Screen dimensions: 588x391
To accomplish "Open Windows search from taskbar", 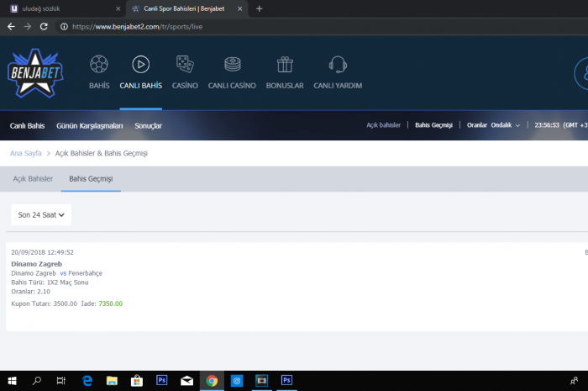I will point(37,381).
